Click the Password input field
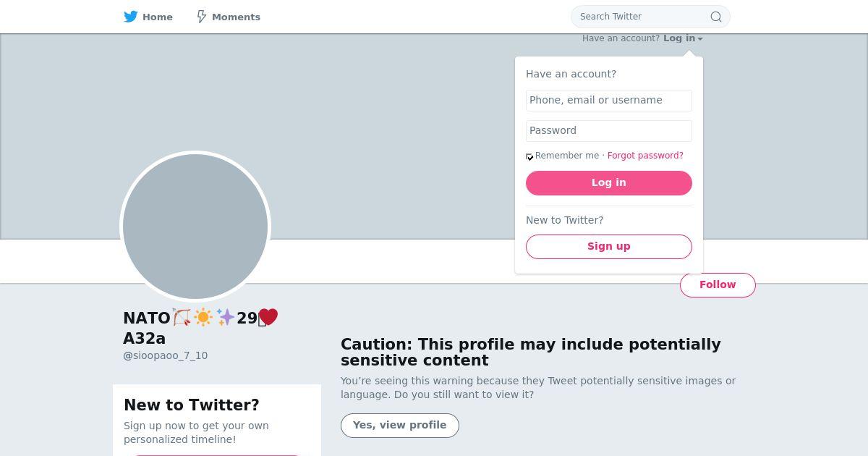 (609, 131)
